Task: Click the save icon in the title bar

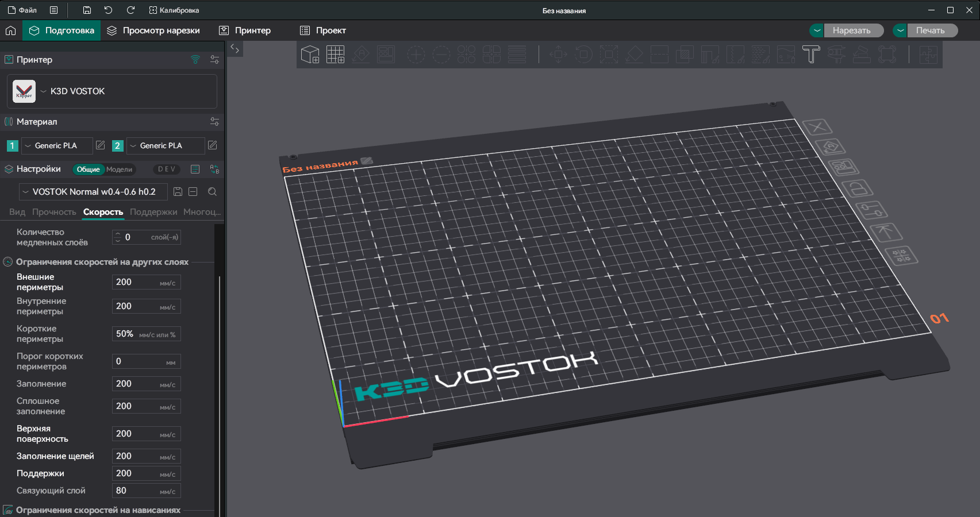Action: pyautogui.click(x=87, y=10)
